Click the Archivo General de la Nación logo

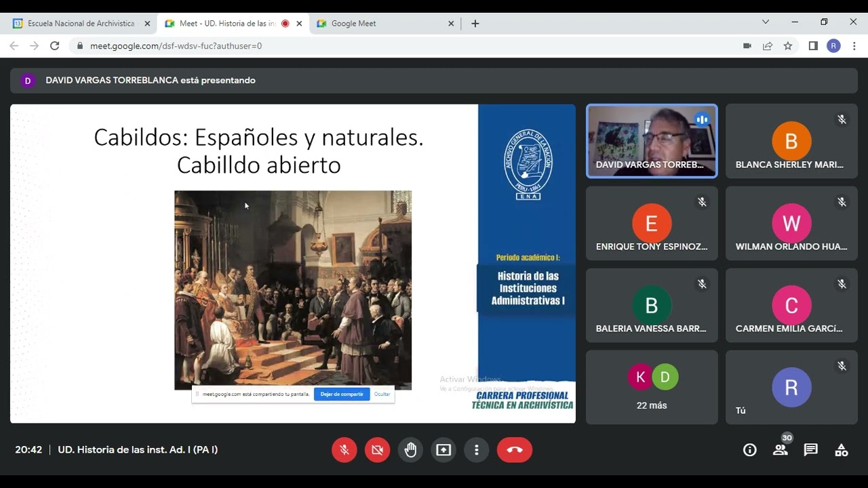point(528,165)
